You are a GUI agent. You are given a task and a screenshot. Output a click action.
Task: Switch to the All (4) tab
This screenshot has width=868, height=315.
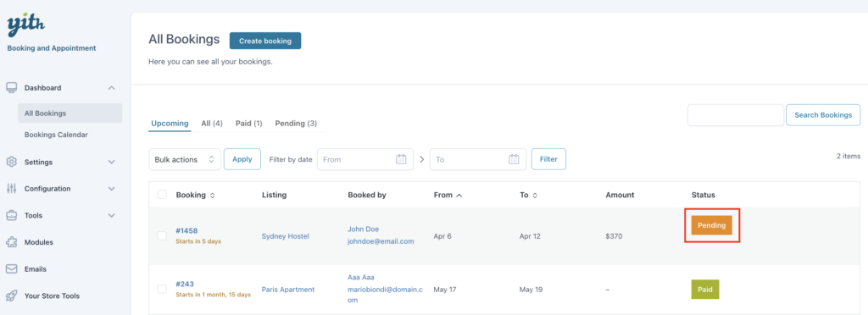(x=212, y=124)
